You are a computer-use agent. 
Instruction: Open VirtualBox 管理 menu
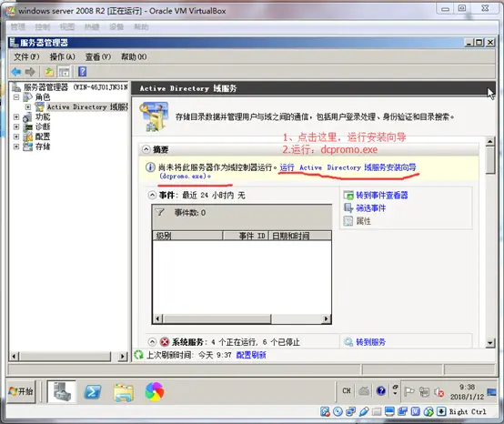[x=18, y=27]
